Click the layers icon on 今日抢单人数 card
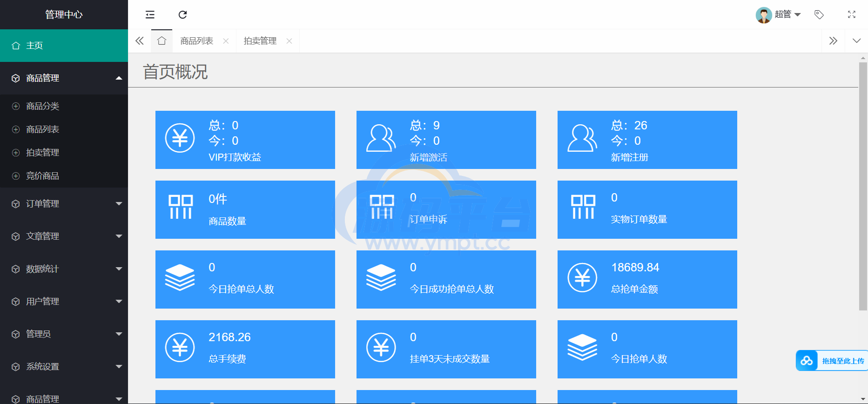This screenshot has height=404, width=868. point(582,347)
